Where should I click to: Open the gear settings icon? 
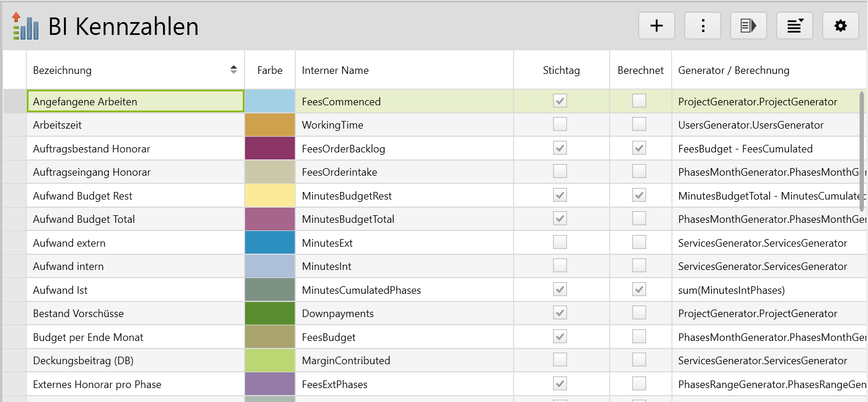(x=841, y=26)
